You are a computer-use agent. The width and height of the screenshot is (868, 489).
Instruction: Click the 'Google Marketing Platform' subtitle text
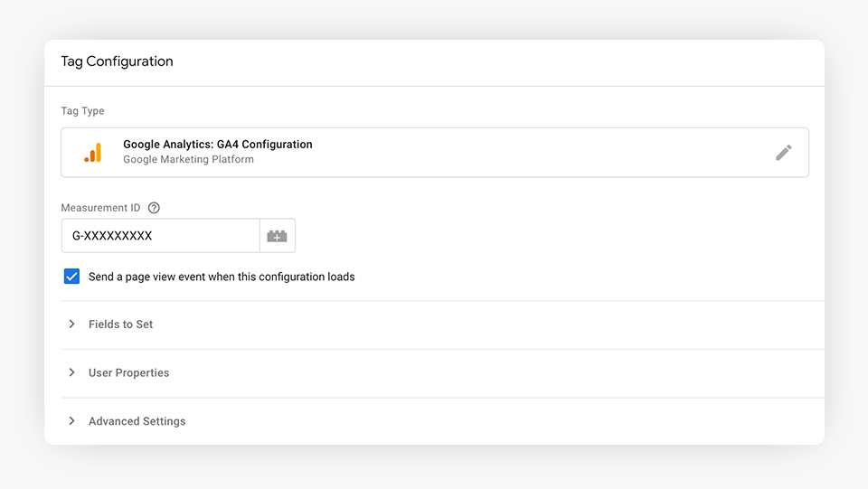point(188,160)
